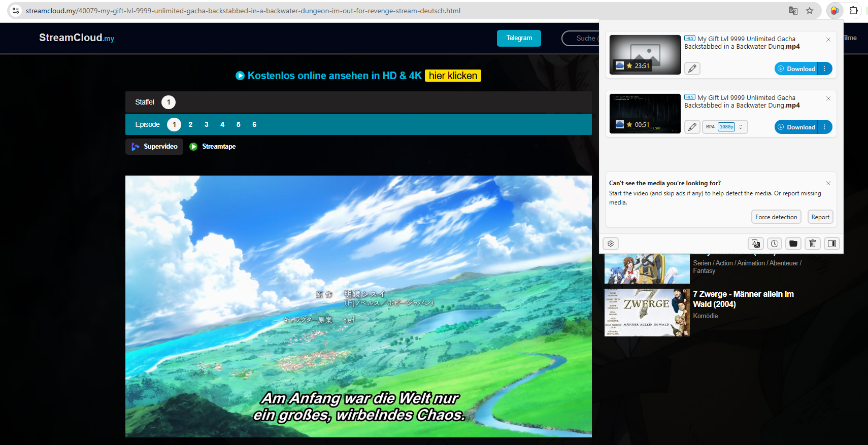Edit filename of the 00:51 video entry
The image size is (868, 445).
pyautogui.click(x=692, y=127)
